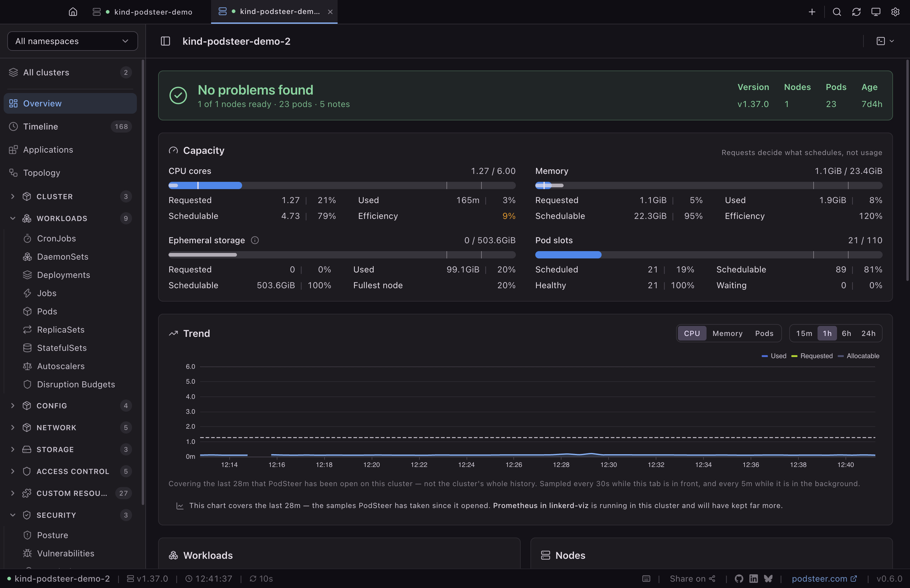Screen dimensions: 910x588
Task: Select the Overview sidebar item
Action: coord(70,103)
